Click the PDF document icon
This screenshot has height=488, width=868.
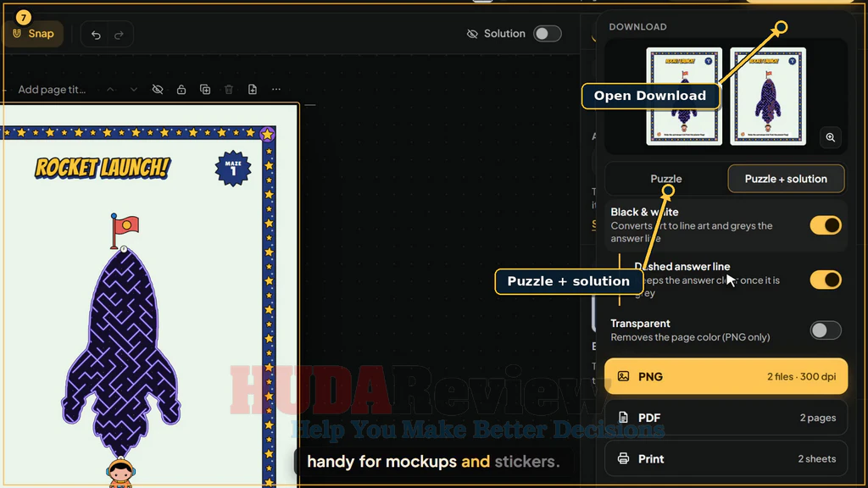(x=623, y=418)
